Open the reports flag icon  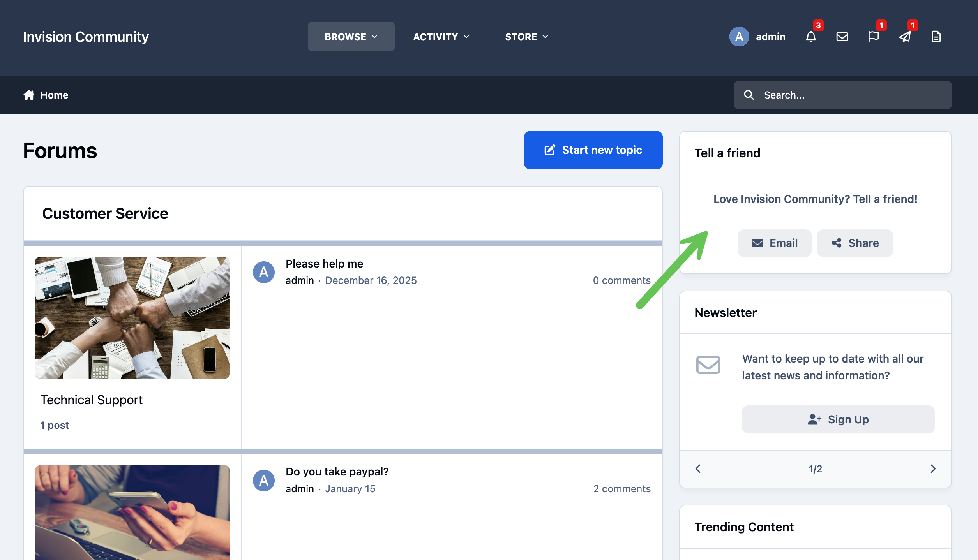click(873, 37)
